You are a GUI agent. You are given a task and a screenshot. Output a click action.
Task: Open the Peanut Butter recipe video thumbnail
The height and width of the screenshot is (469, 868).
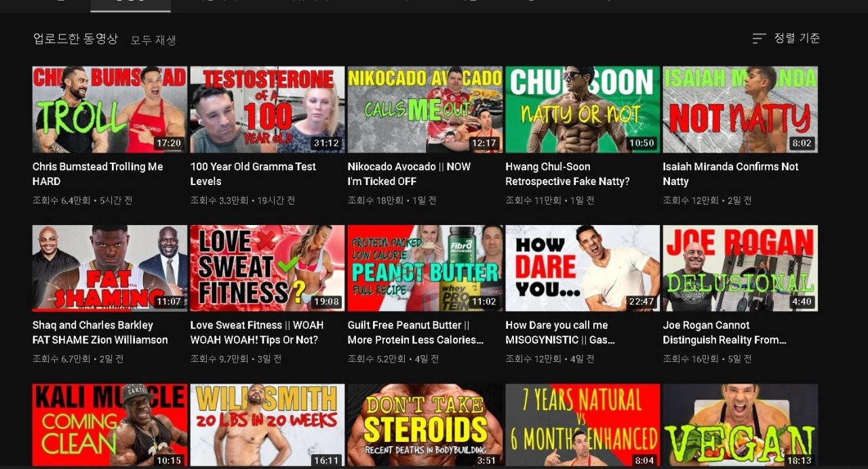click(x=425, y=268)
